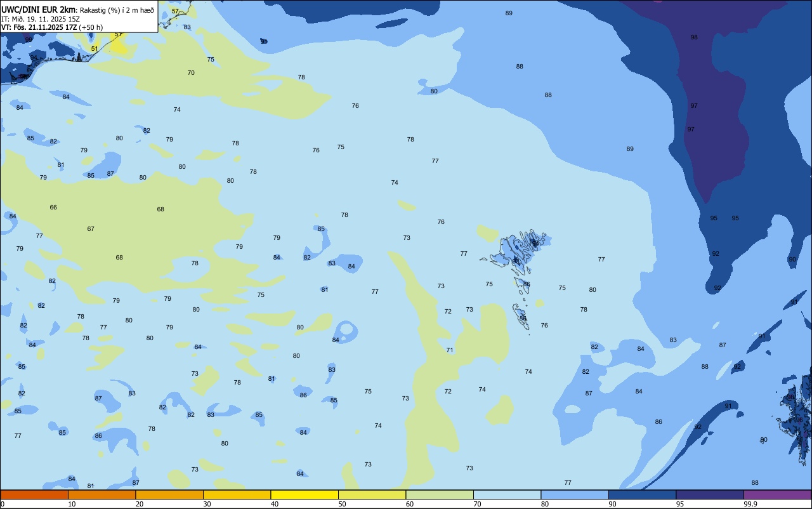Screen dimensions: 812x509
Task: Click the map humidity value '71'
Action: (x=450, y=350)
